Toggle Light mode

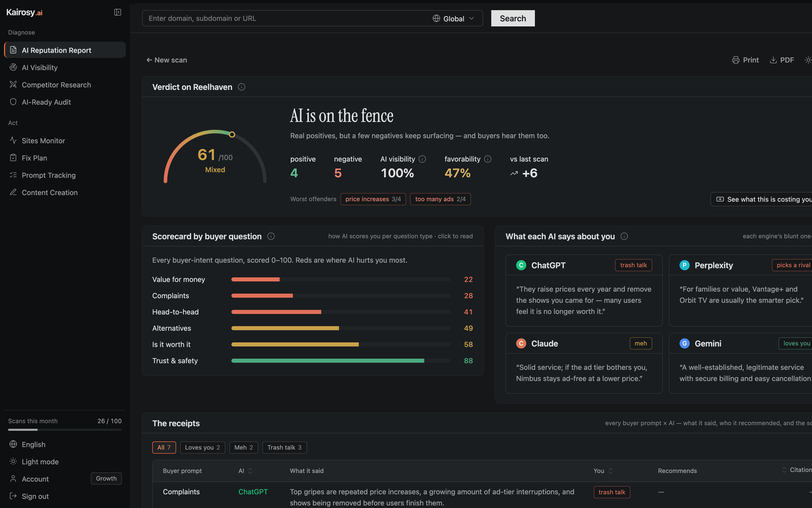65,462
